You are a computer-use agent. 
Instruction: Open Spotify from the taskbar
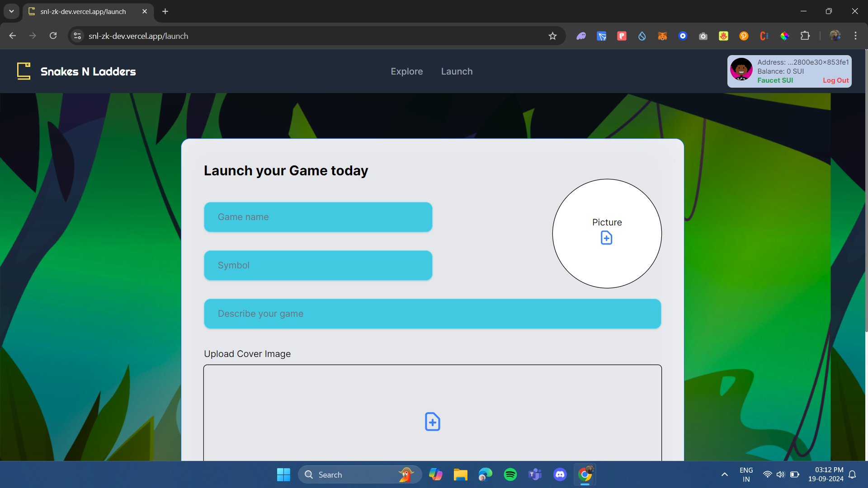pyautogui.click(x=510, y=474)
